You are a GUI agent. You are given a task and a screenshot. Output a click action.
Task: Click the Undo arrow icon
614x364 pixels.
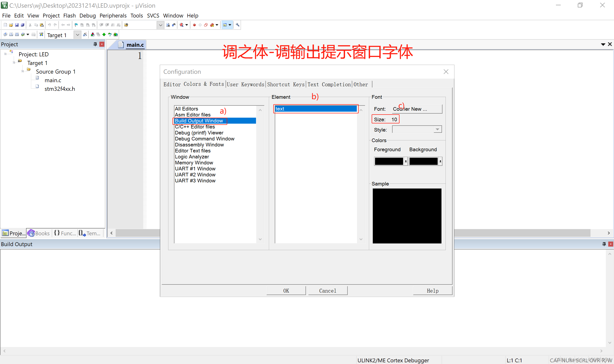pos(49,25)
